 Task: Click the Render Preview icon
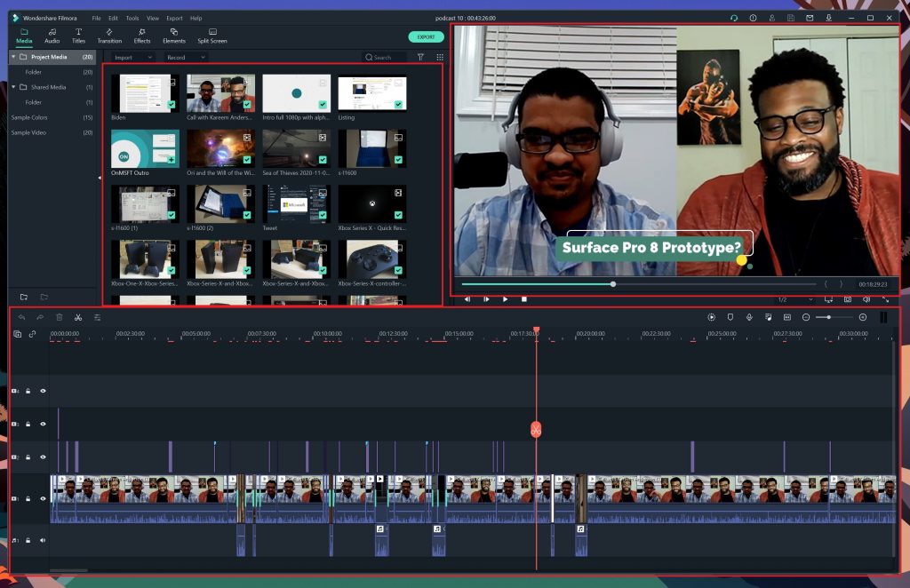(712, 317)
